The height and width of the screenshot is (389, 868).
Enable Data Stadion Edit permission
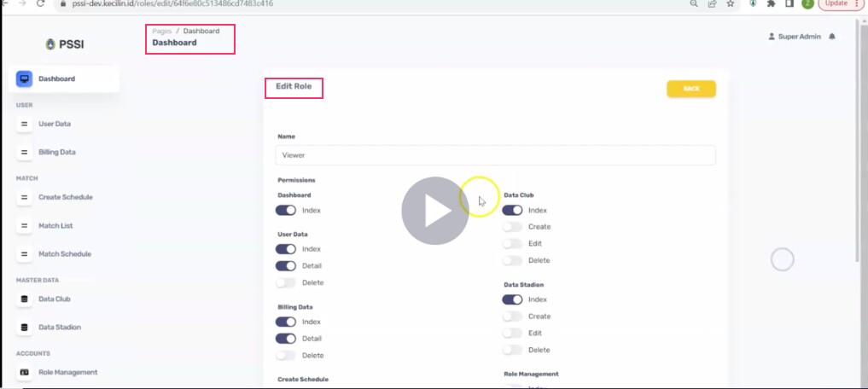(x=512, y=333)
